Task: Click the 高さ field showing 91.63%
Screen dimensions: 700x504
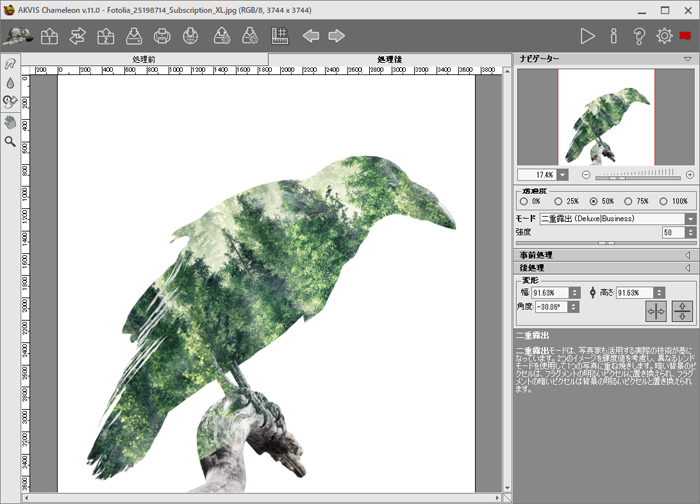Action: point(635,293)
